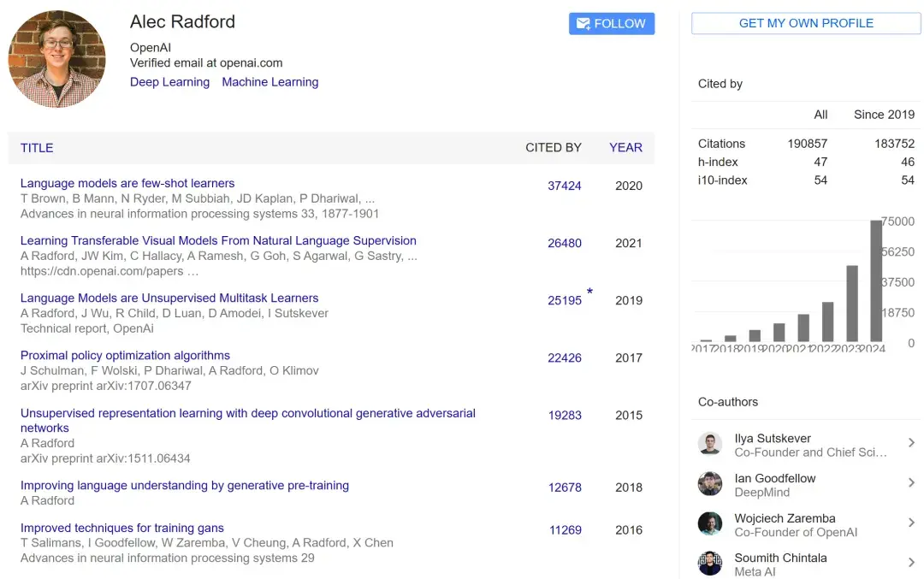This screenshot has width=924, height=579.
Task: Click Ilya Sutskever's avatar picture
Action: (709, 444)
